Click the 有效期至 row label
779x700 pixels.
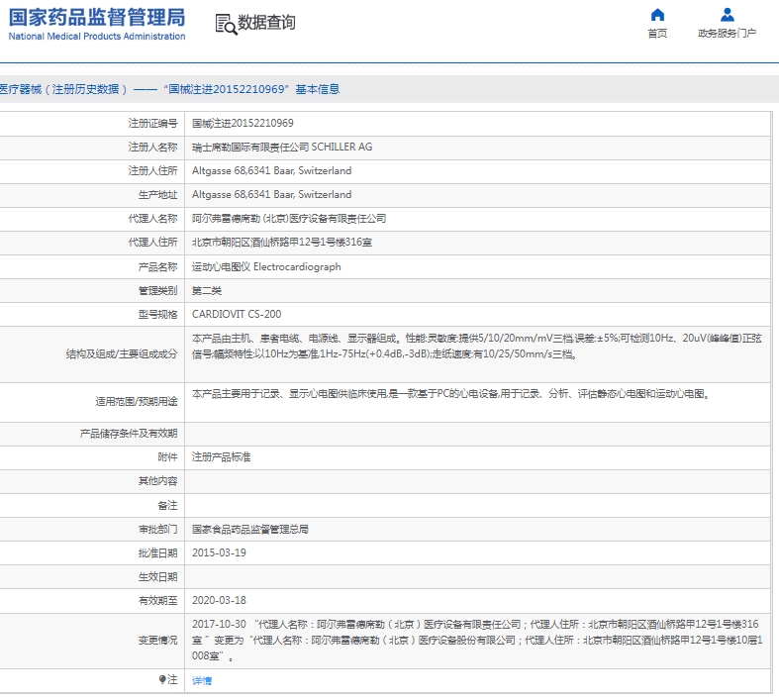(157, 601)
